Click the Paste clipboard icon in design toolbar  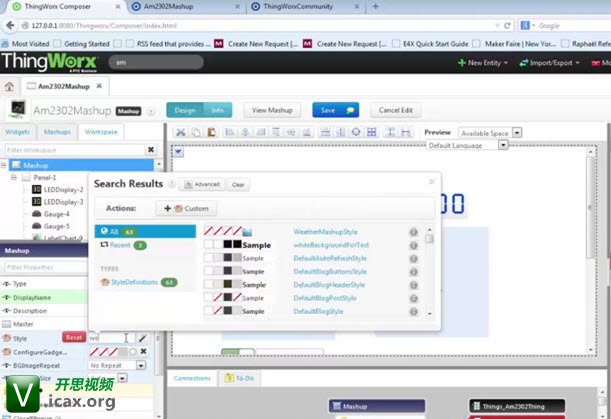point(211,132)
